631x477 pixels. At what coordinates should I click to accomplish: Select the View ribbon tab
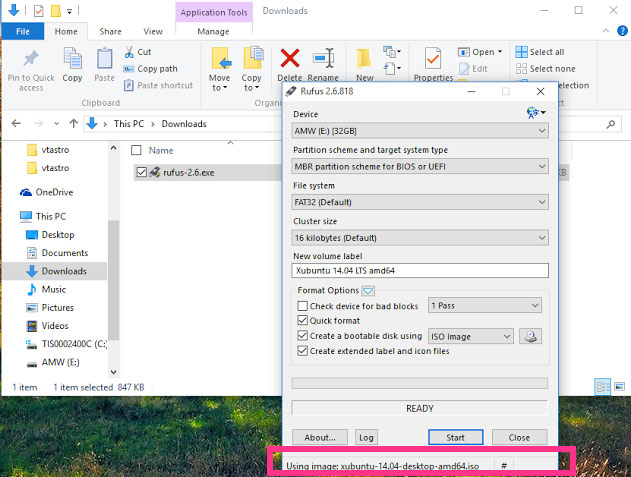point(153,31)
